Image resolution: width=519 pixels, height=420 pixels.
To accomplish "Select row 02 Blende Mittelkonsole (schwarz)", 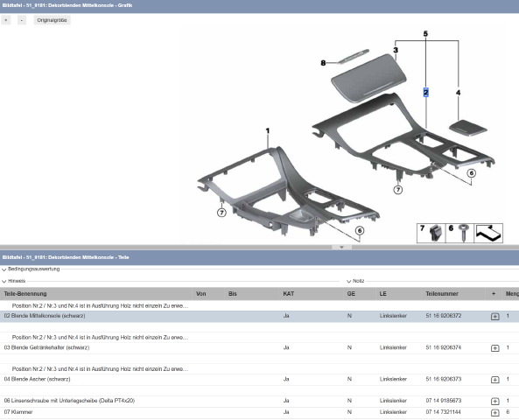I will (259, 316).
